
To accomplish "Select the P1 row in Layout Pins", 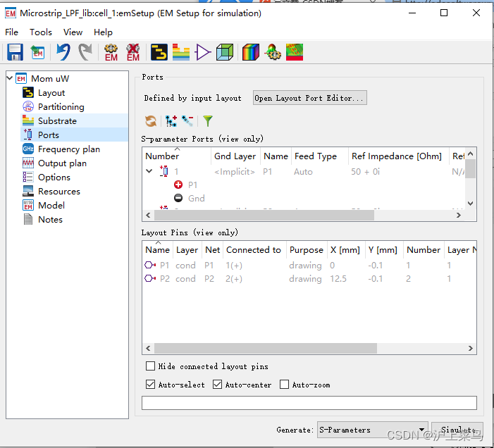I will (309, 265).
